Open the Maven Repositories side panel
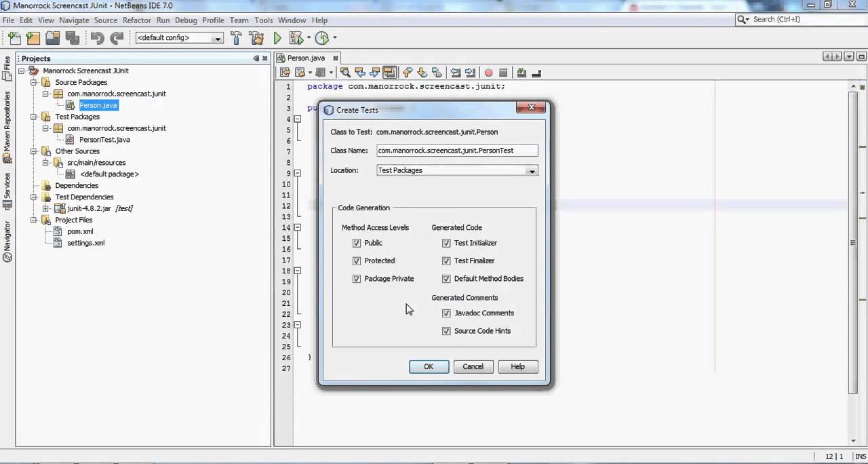The height and width of the screenshot is (464, 868). 7,128
